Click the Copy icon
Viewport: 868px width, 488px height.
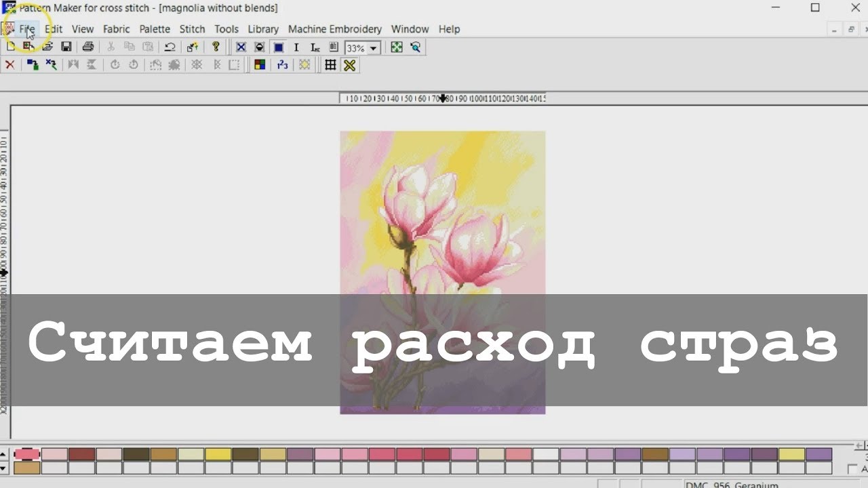coord(129,47)
